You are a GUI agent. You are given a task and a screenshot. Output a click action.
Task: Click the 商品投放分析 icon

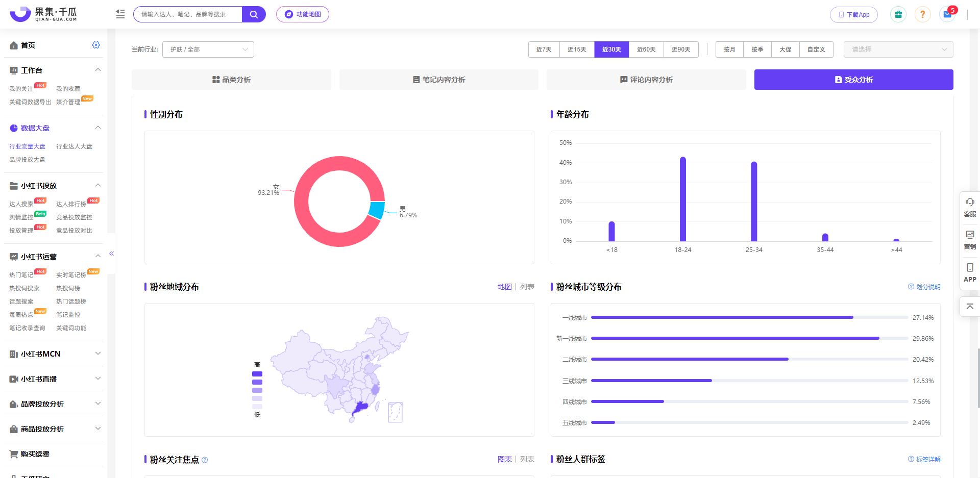tap(14, 429)
